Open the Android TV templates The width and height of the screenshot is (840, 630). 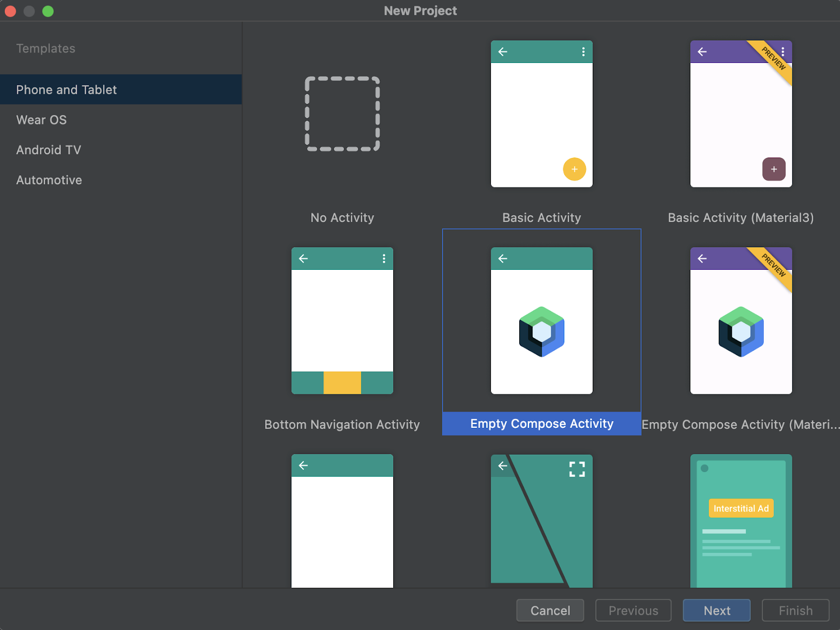48,150
